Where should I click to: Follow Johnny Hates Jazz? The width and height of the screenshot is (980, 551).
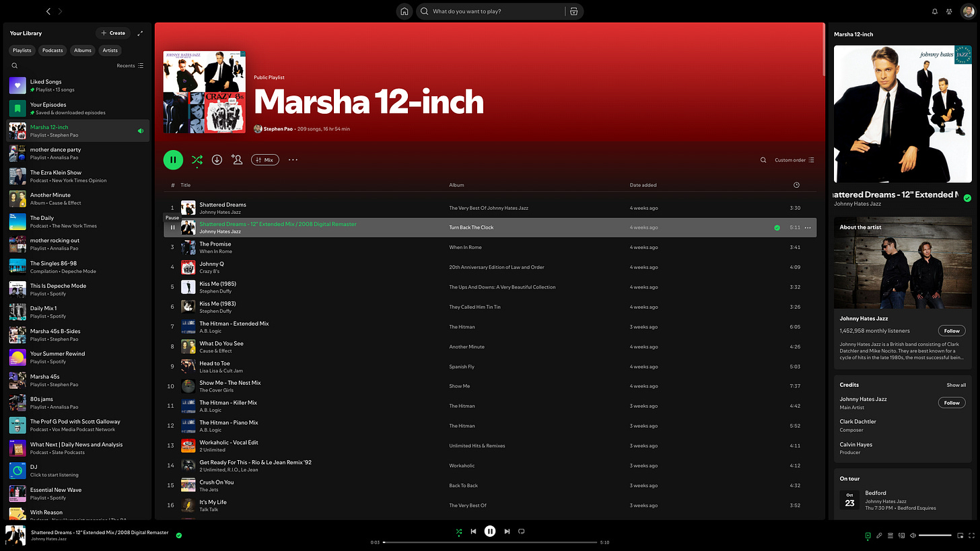[x=951, y=330]
